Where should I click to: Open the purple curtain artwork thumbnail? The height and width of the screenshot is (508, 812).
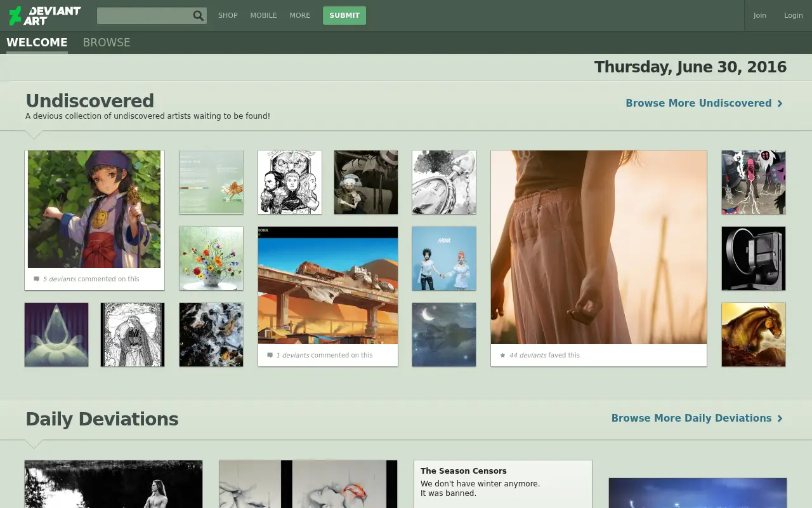tap(56, 335)
